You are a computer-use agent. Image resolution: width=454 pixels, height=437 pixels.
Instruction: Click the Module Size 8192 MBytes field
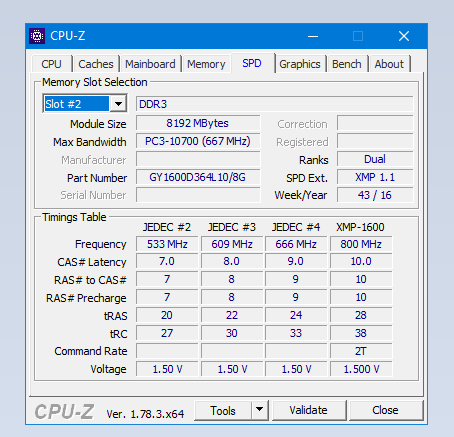198,123
